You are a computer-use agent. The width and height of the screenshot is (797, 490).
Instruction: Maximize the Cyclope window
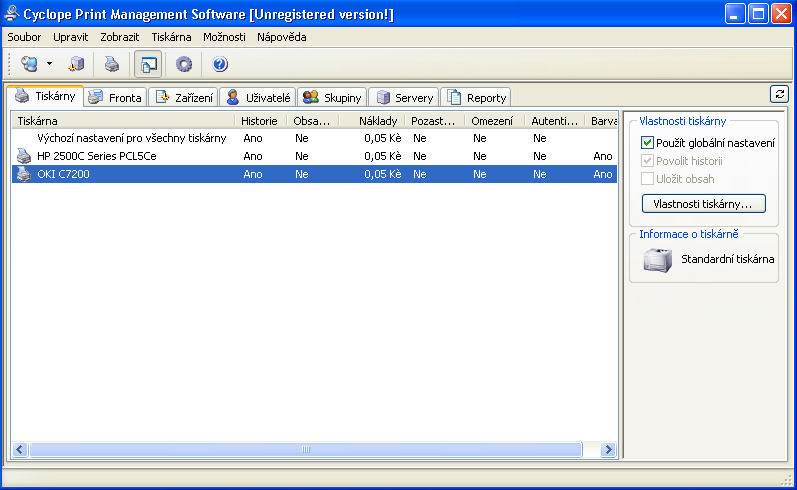(758, 14)
